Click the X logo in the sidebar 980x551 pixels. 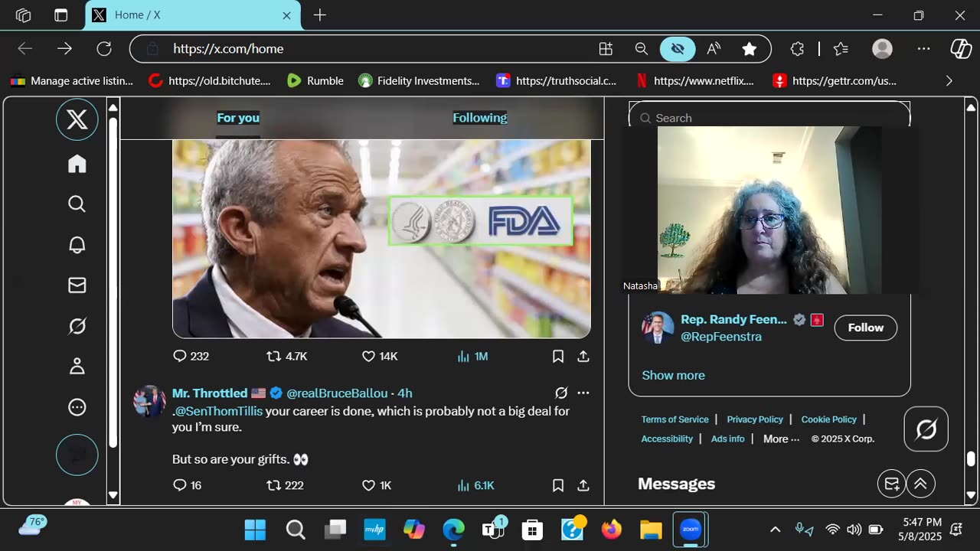tap(77, 119)
